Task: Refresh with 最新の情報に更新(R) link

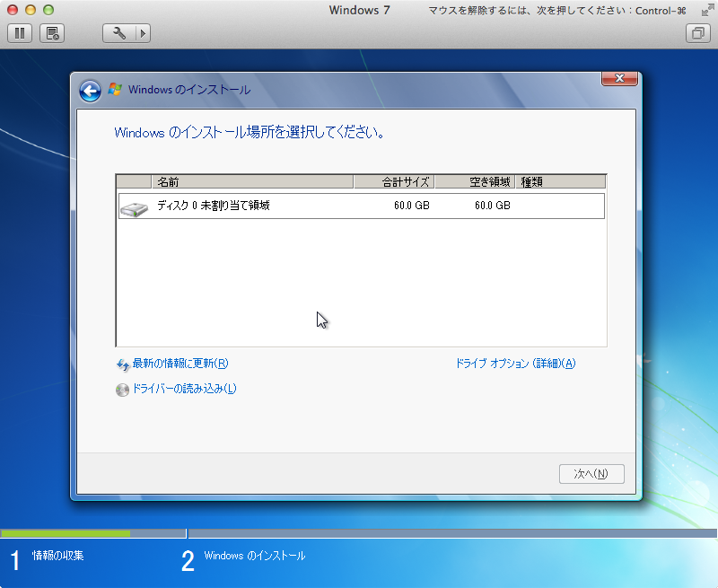Action: click(x=180, y=364)
